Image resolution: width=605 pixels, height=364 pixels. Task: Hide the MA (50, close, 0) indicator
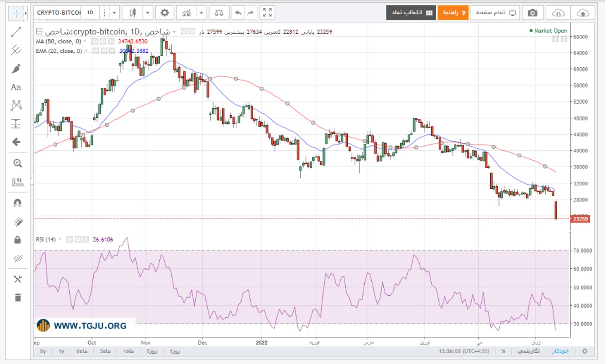click(x=95, y=41)
